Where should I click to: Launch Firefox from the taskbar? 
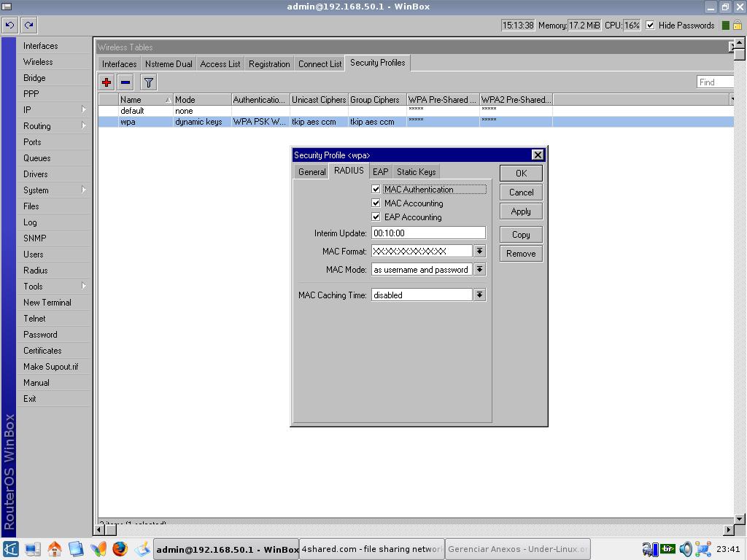tap(120, 549)
